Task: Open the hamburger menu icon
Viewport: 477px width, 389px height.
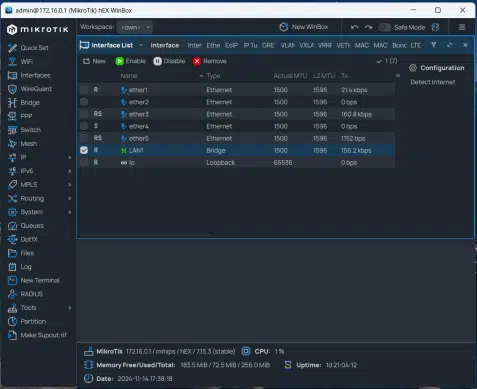Action: pos(462,27)
